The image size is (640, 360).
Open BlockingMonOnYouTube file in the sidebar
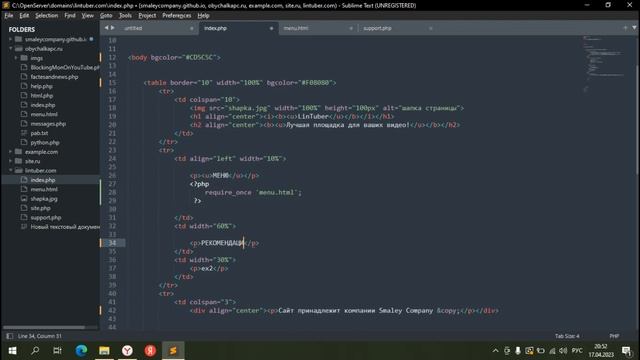click(x=64, y=67)
